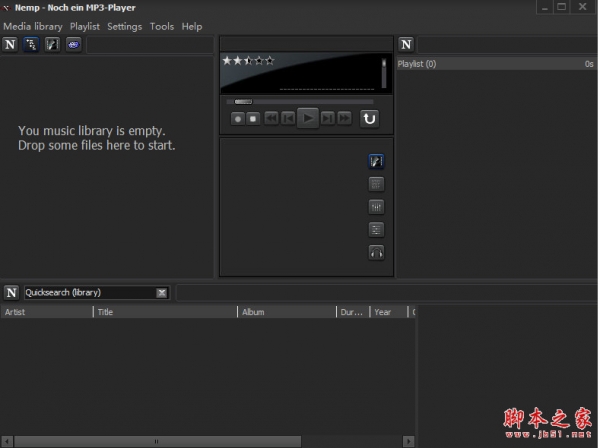
Task: Click the 'You music library is empty.' text
Action: 92,131
